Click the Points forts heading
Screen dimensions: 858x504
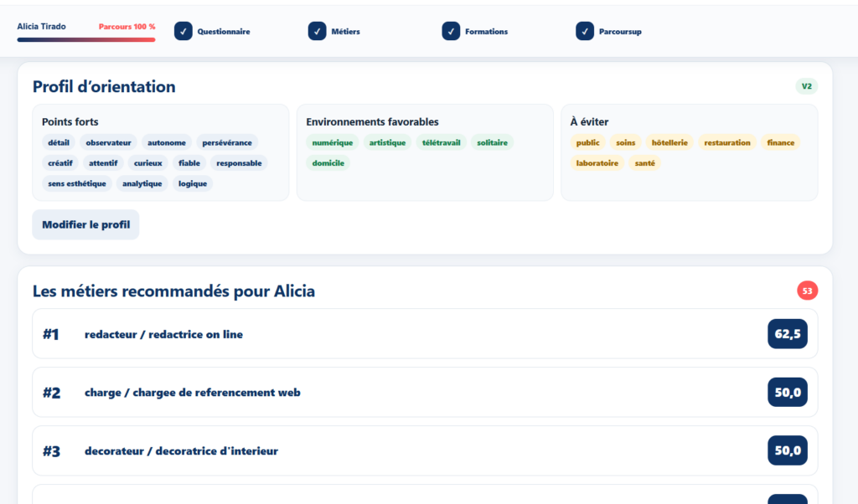point(70,122)
